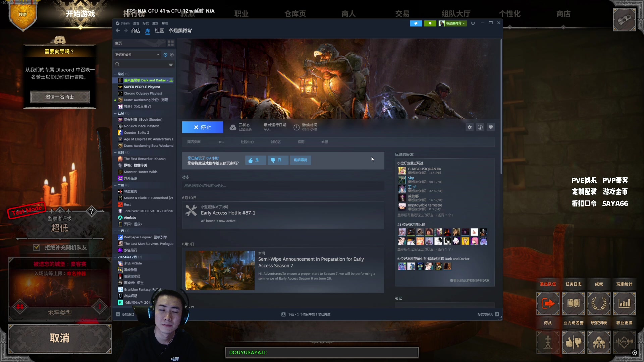The image size is (644, 362).
Task: Open the achievements laurel icon in game
Action: 599,304
